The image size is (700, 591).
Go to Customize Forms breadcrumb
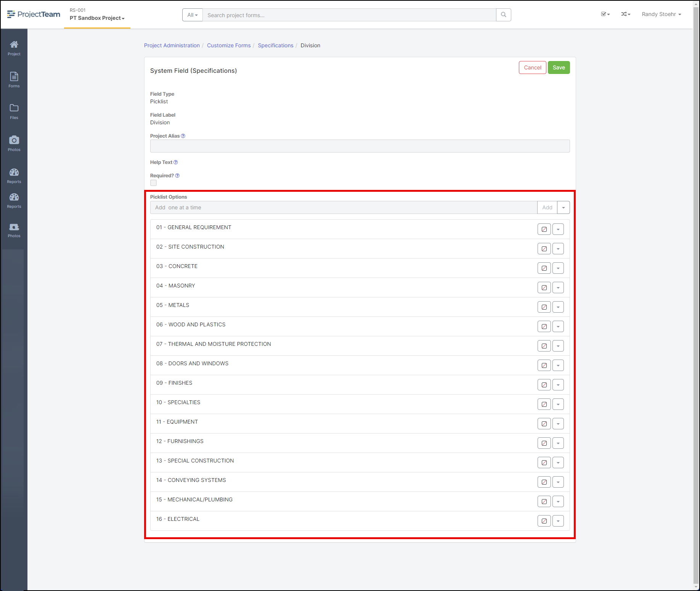point(229,45)
